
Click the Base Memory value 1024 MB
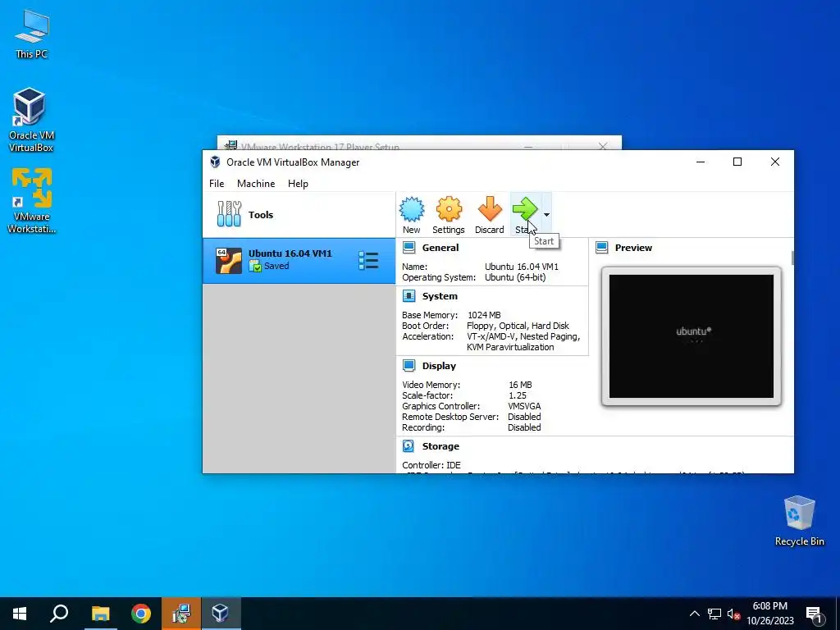pyautogui.click(x=484, y=315)
